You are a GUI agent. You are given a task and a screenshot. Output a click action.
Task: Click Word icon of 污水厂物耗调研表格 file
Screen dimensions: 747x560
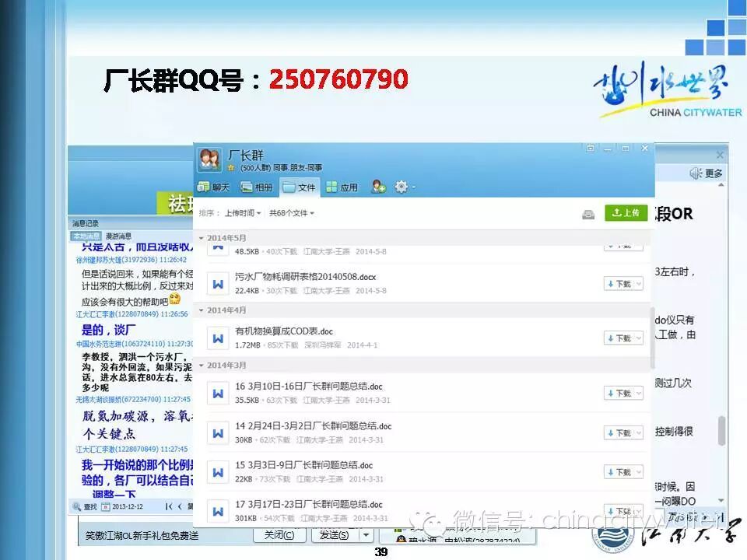[x=218, y=284]
